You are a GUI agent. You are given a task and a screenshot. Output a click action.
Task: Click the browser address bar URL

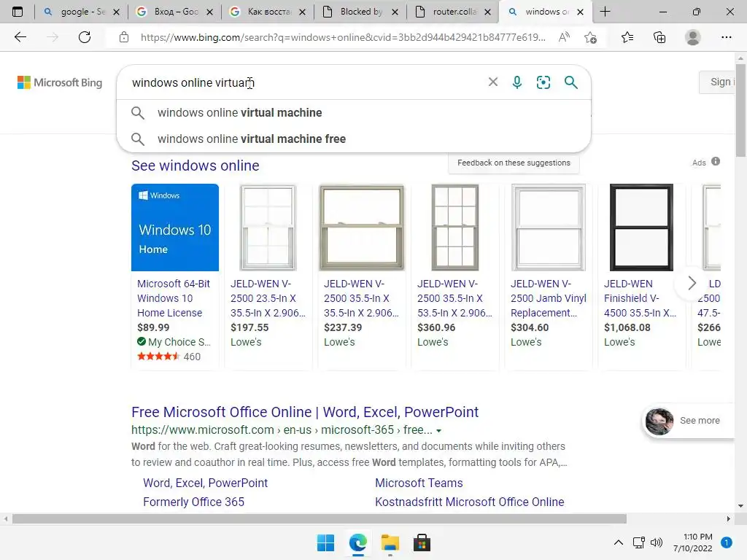pyautogui.click(x=343, y=37)
